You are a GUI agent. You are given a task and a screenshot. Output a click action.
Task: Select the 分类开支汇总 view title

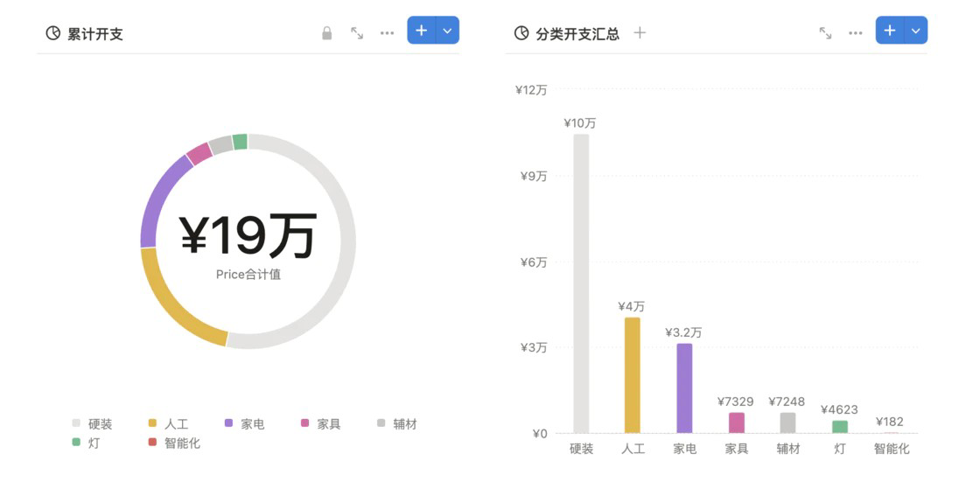[x=577, y=34]
